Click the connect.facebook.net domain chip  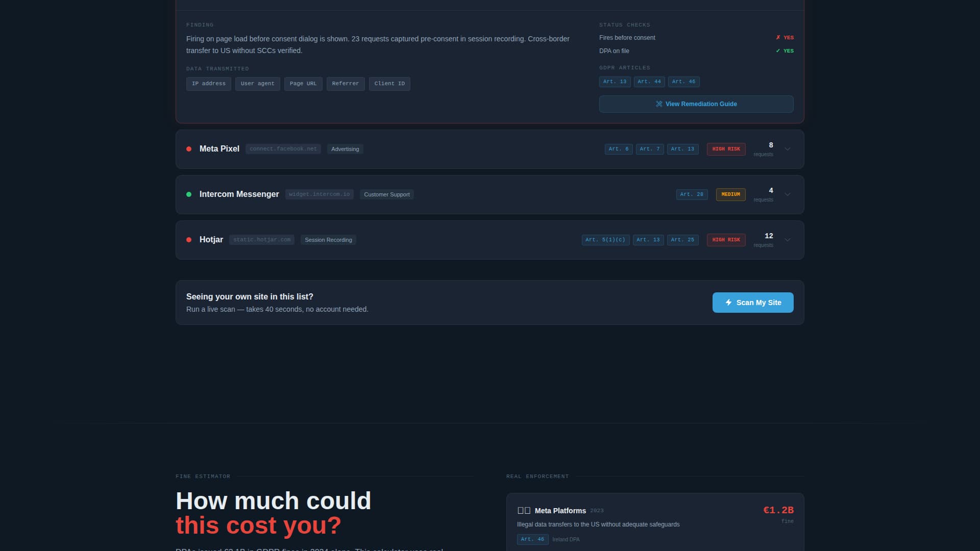pos(283,149)
